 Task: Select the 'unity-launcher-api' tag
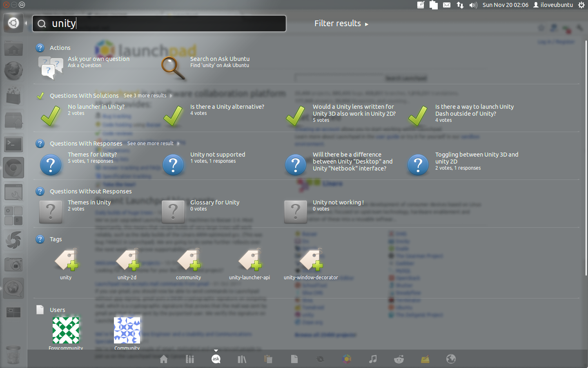click(x=249, y=264)
